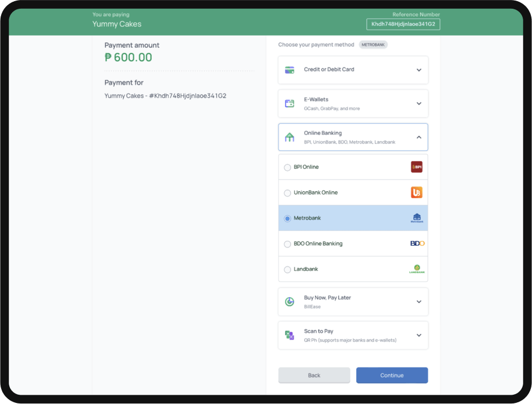
Task: Select the Landbank radio button
Action: 287,270
